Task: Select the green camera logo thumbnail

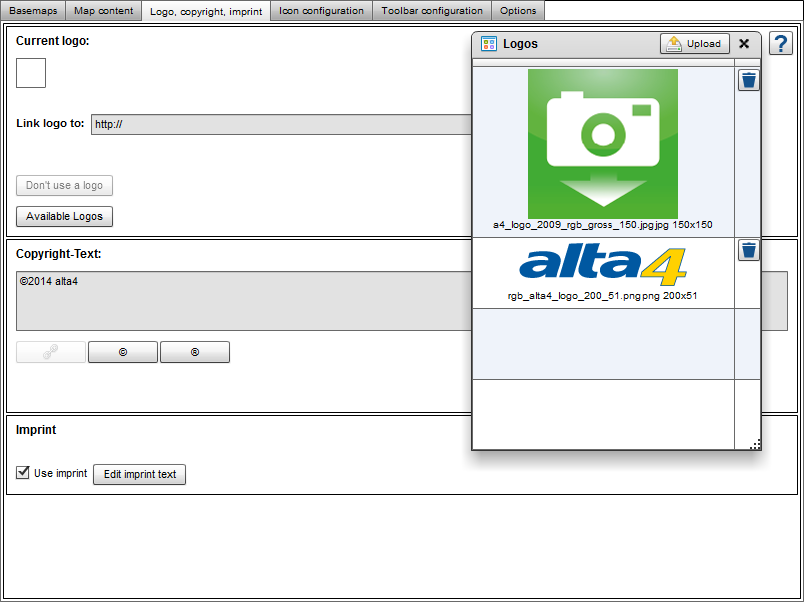Action: tap(603, 144)
